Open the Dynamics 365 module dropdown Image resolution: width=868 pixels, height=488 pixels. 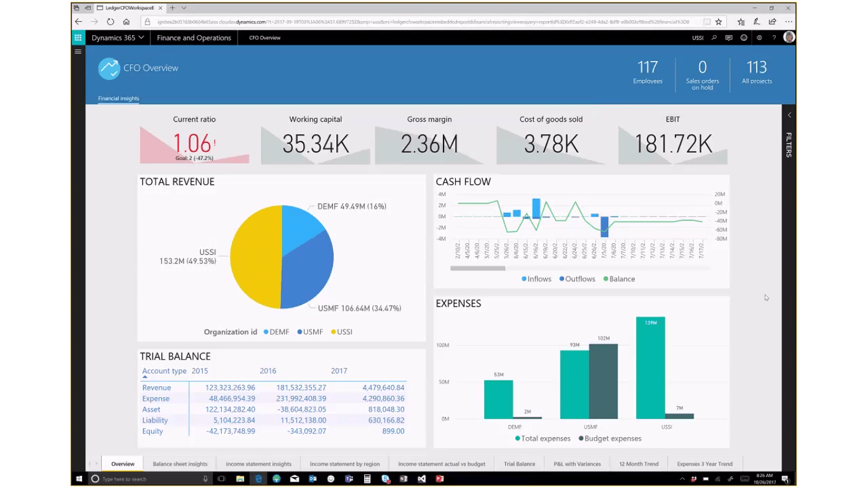tap(118, 37)
